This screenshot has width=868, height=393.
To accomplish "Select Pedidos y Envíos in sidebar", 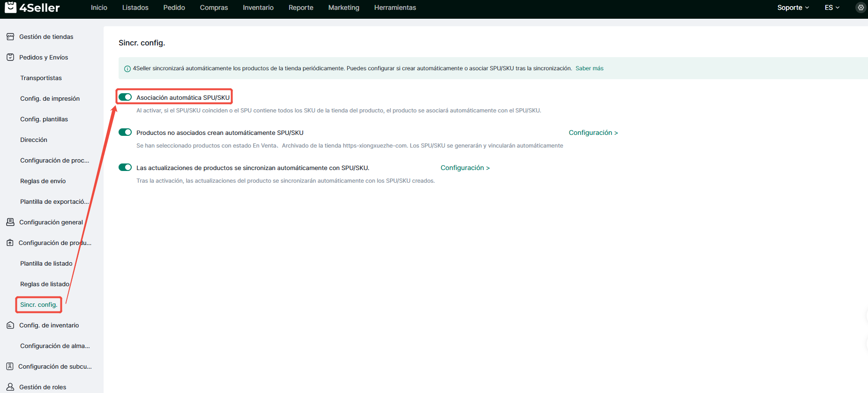I will click(44, 57).
